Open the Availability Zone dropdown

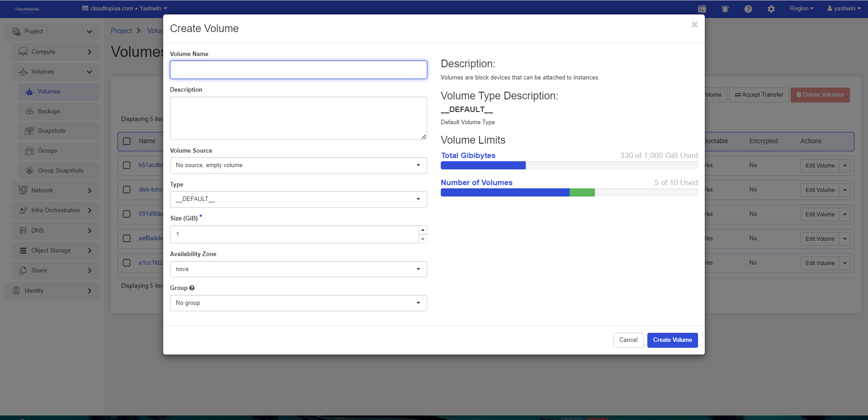pyautogui.click(x=298, y=269)
